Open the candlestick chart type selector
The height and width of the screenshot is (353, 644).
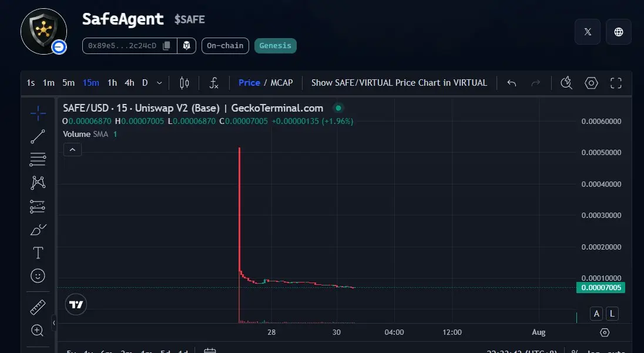(x=185, y=83)
